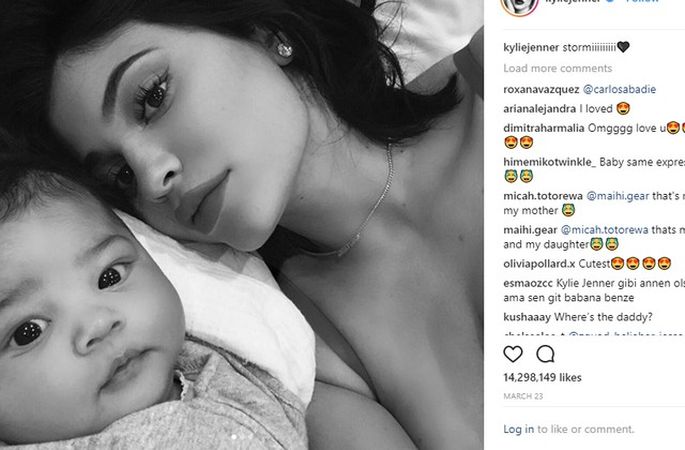Open the @carlosabadie mention link

(619, 89)
